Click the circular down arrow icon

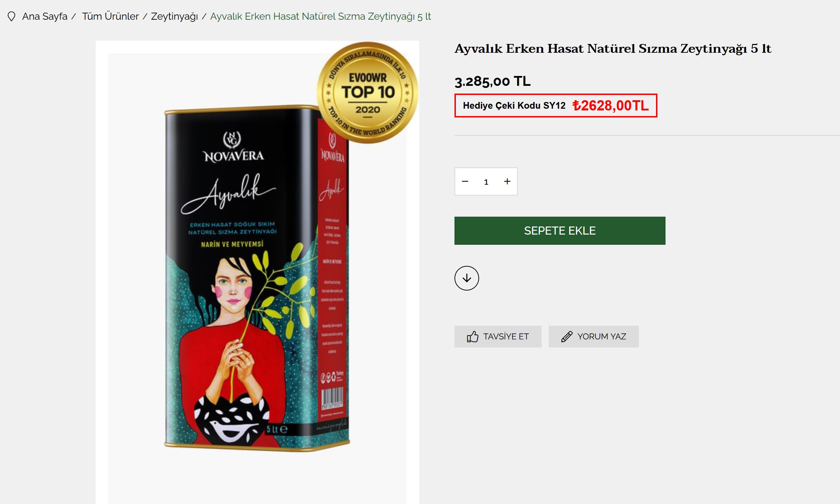[x=466, y=278]
